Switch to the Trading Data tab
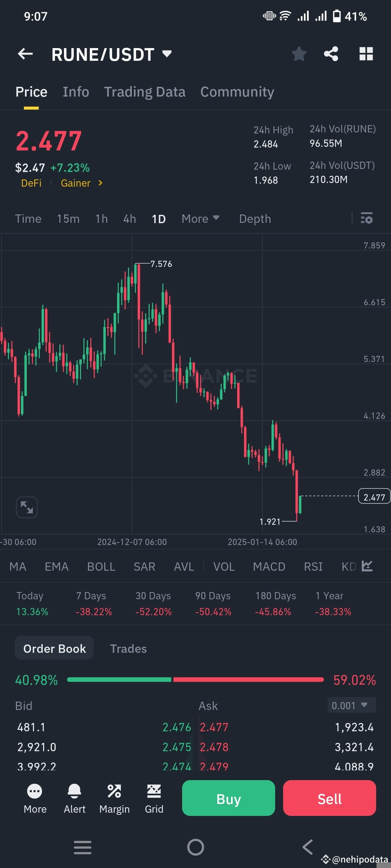391x868 pixels. pyautogui.click(x=144, y=92)
